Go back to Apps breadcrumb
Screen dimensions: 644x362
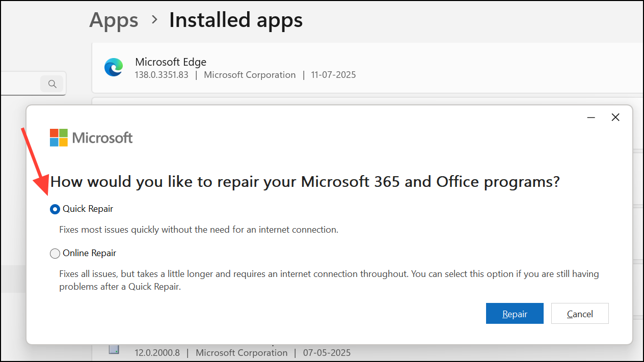[114, 20]
